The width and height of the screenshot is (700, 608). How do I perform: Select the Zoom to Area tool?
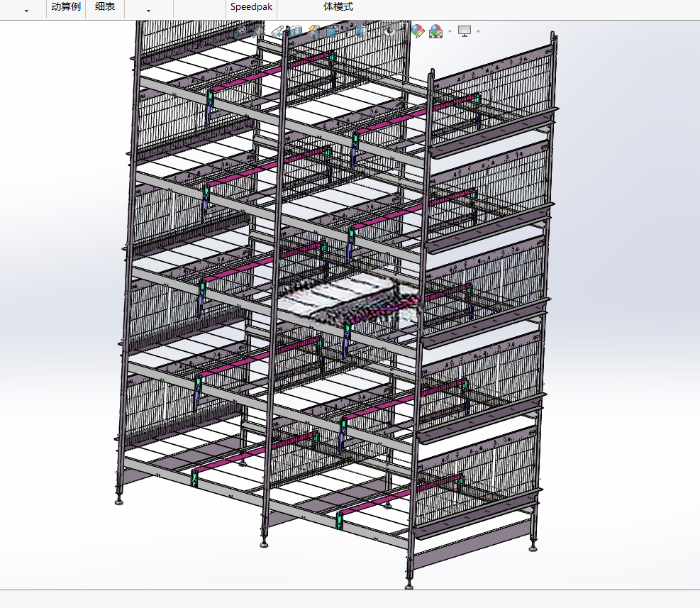[x=260, y=31]
